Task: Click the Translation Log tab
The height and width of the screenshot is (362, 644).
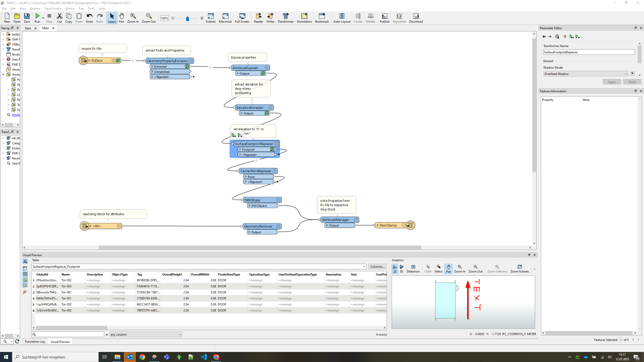Action: click(x=34, y=341)
